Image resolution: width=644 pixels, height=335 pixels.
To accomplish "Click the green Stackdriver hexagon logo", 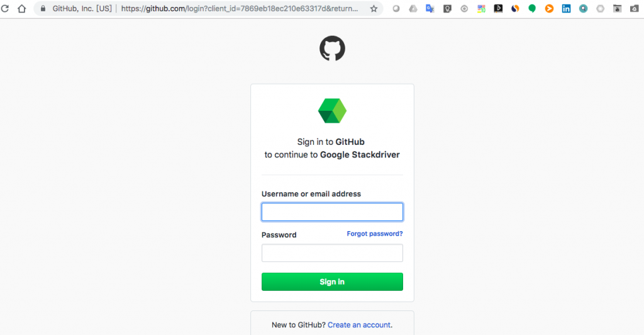I will pos(332,111).
